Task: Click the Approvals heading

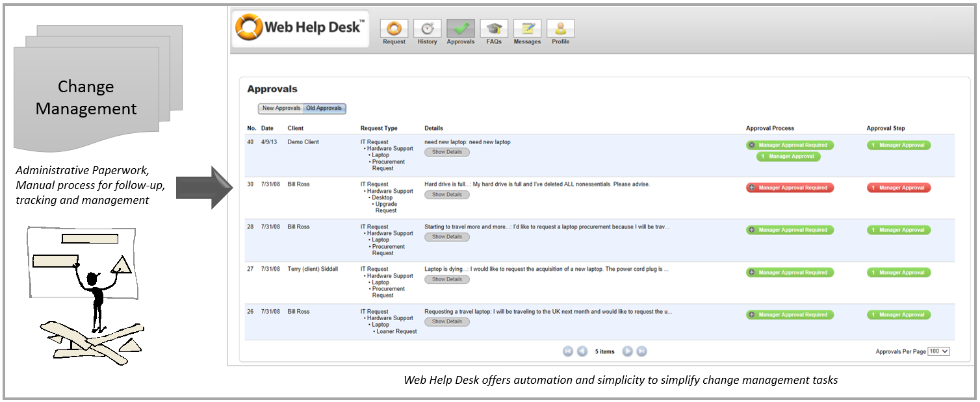Action: (272, 89)
